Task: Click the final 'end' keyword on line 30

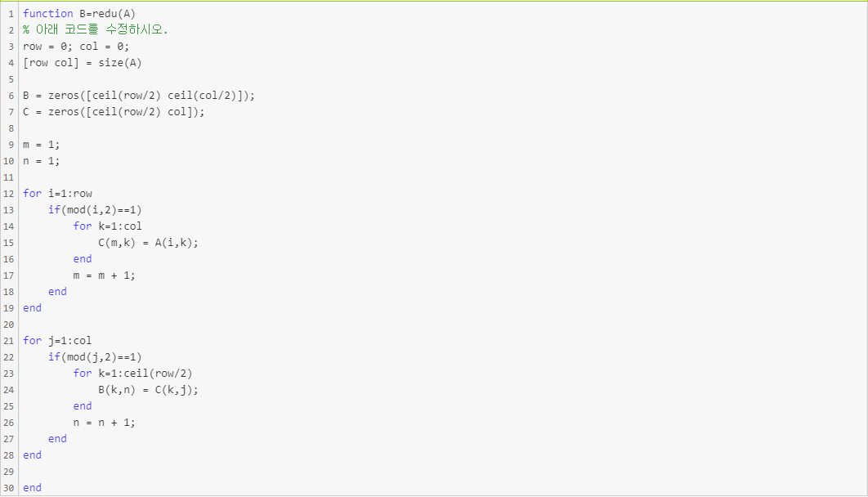Action: (x=32, y=487)
